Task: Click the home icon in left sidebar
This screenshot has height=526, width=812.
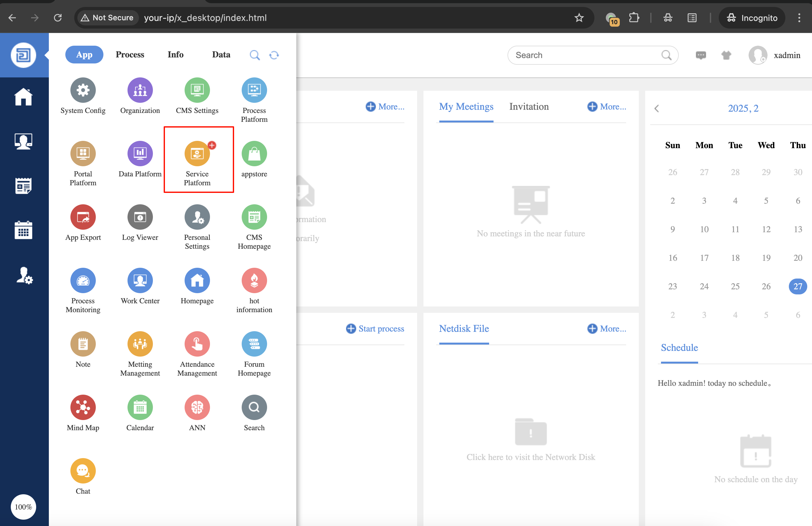Action: [23, 97]
